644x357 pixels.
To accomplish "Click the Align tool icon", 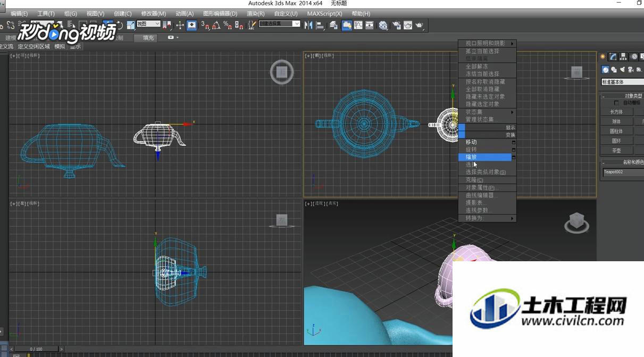I will [x=320, y=25].
